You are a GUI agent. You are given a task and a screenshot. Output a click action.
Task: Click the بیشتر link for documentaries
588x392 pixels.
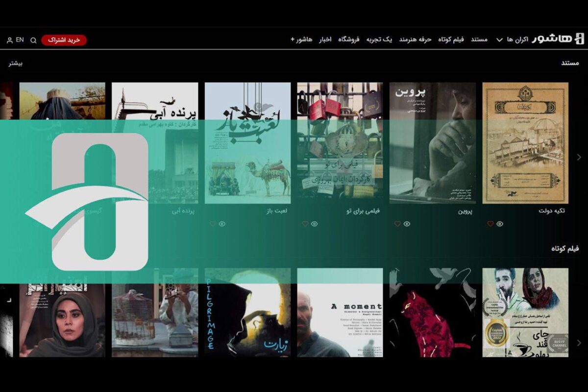[x=15, y=63]
